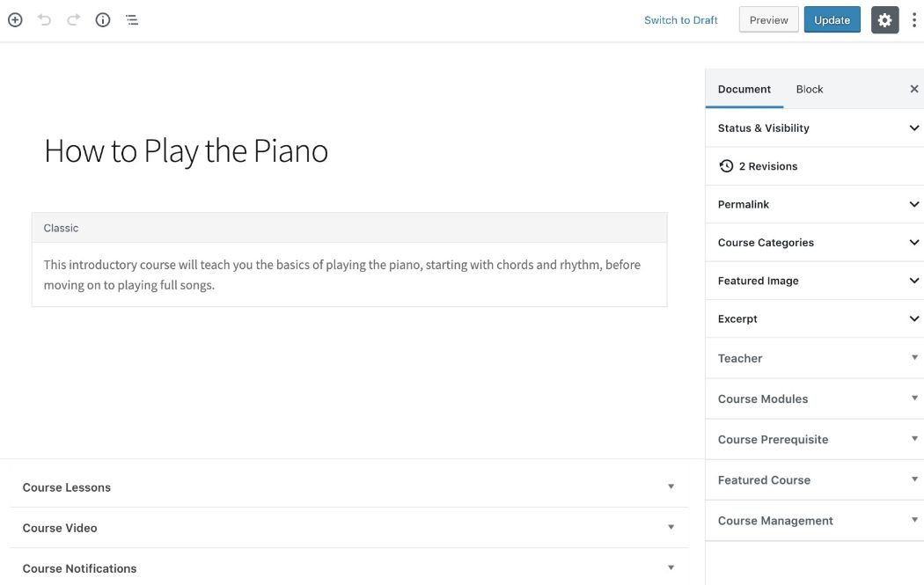Click the Undo arrow icon

[44, 19]
